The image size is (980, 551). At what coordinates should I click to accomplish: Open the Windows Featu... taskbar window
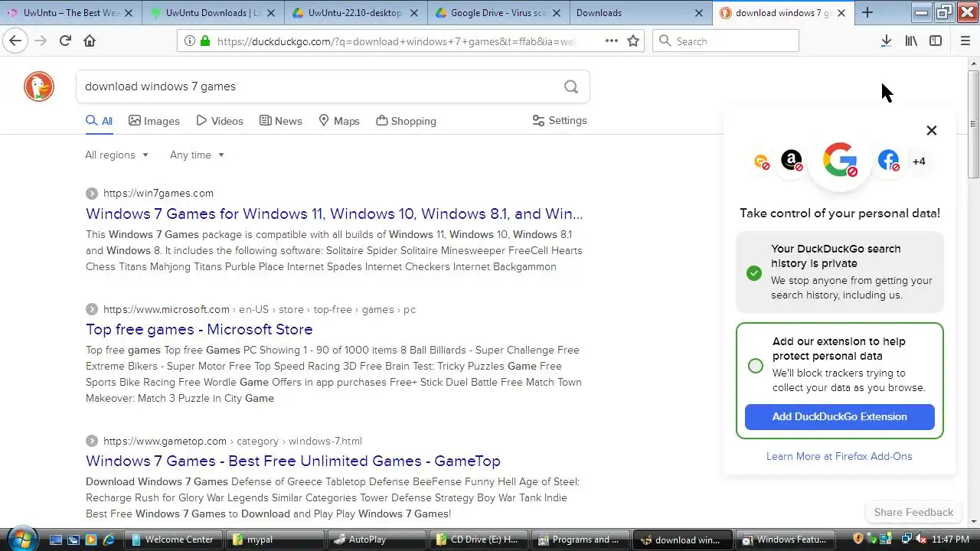tap(787, 540)
